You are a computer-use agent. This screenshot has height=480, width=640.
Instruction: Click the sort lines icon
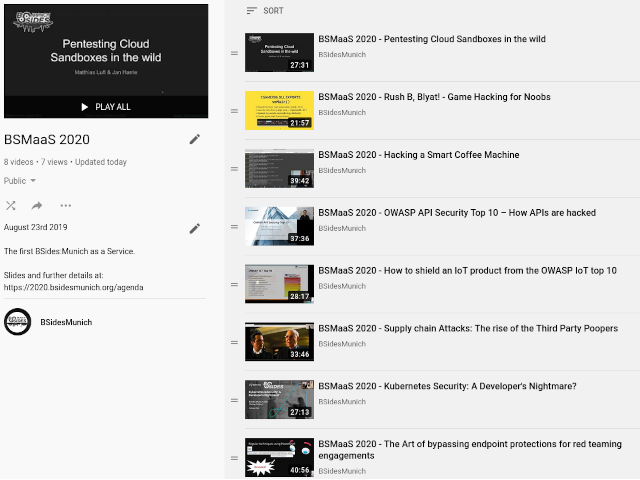pos(251,11)
